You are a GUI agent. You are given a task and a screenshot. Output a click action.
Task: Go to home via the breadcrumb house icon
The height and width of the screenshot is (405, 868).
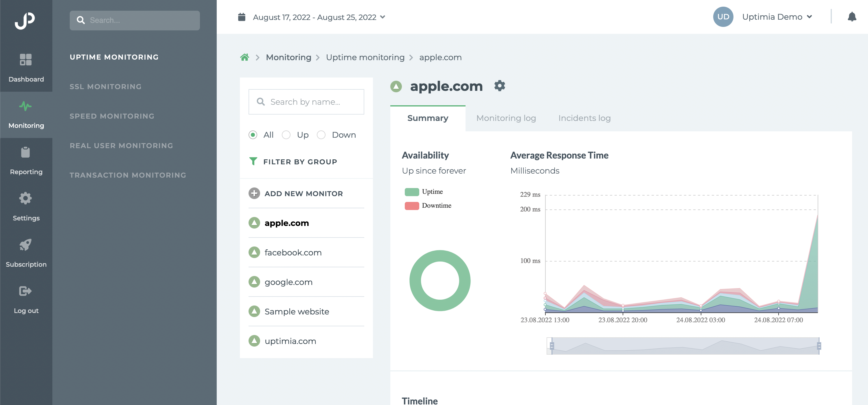pos(244,57)
